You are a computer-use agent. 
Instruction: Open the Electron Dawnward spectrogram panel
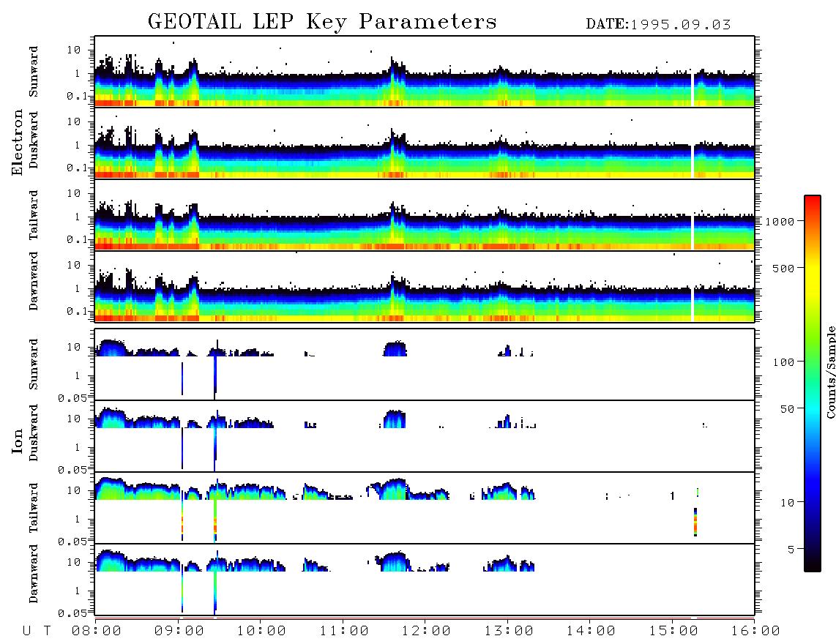click(x=425, y=287)
